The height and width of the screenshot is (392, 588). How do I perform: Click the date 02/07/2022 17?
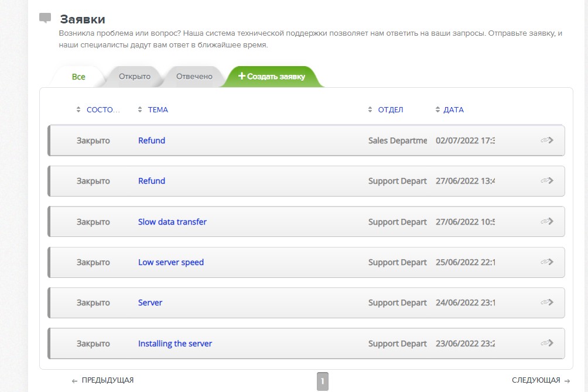tap(465, 140)
